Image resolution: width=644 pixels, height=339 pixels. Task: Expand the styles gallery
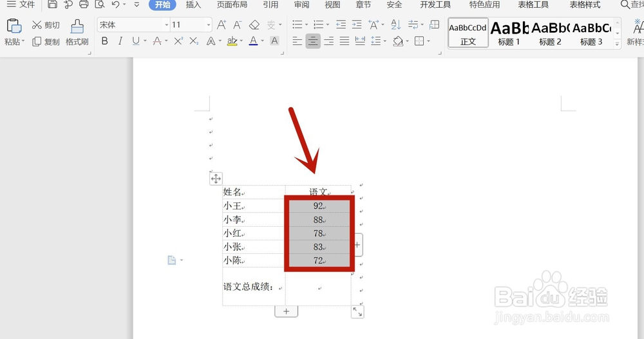(x=617, y=43)
